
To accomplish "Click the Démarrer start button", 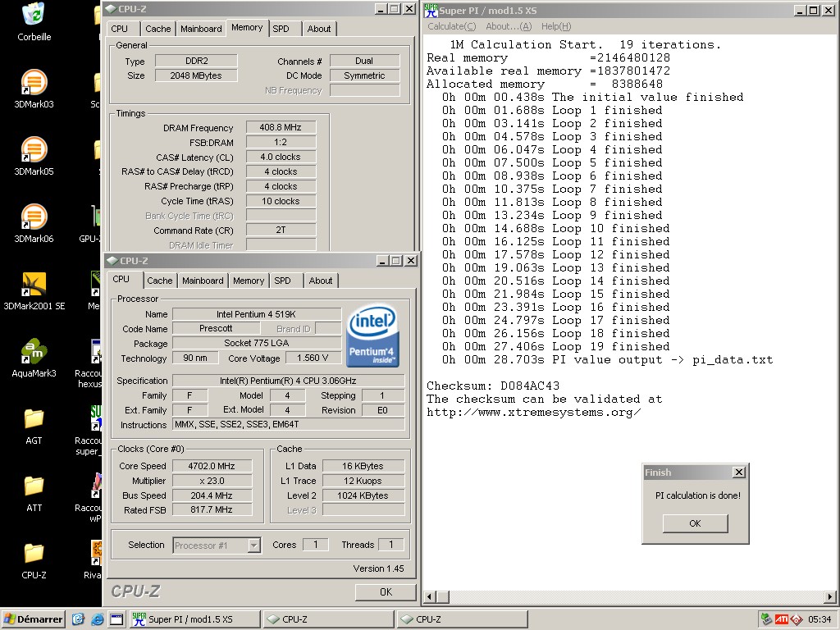I will click(x=33, y=619).
